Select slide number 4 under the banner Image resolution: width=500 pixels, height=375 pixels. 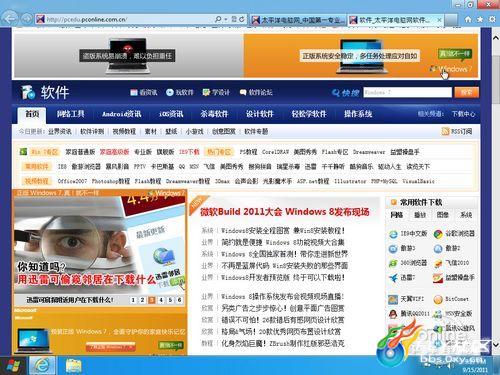coord(161,300)
